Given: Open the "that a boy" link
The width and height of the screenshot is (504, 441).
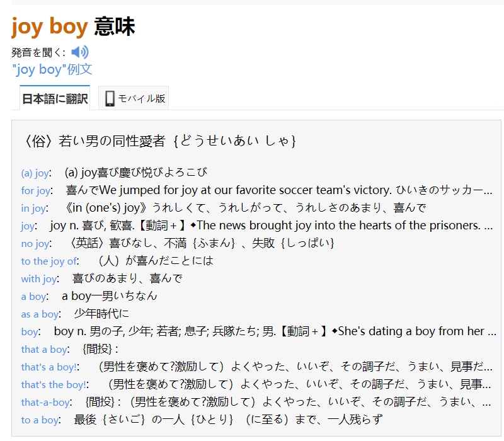Looking at the screenshot, I should tap(44, 350).
